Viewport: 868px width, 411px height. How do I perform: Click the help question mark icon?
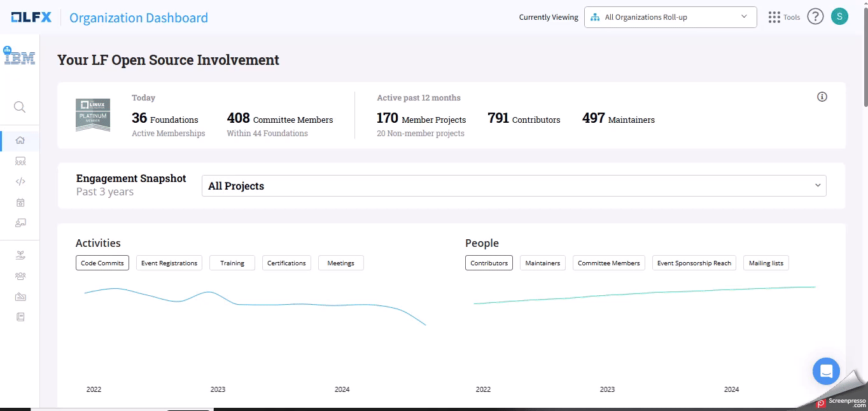click(815, 17)
